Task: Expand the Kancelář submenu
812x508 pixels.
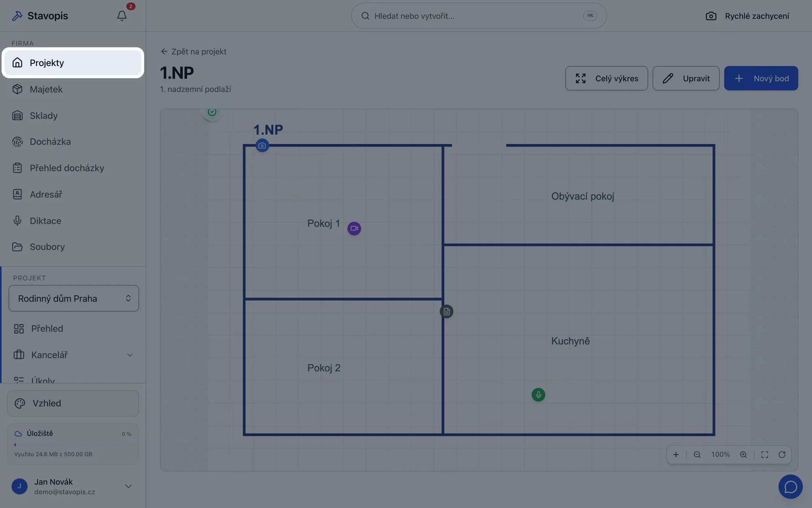Action: (73, 355)
